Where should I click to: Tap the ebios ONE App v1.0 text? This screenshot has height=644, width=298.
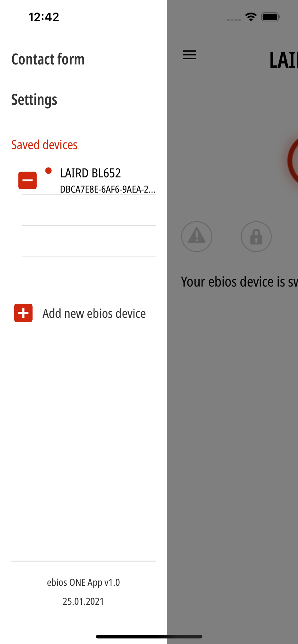tap(84, 582)
